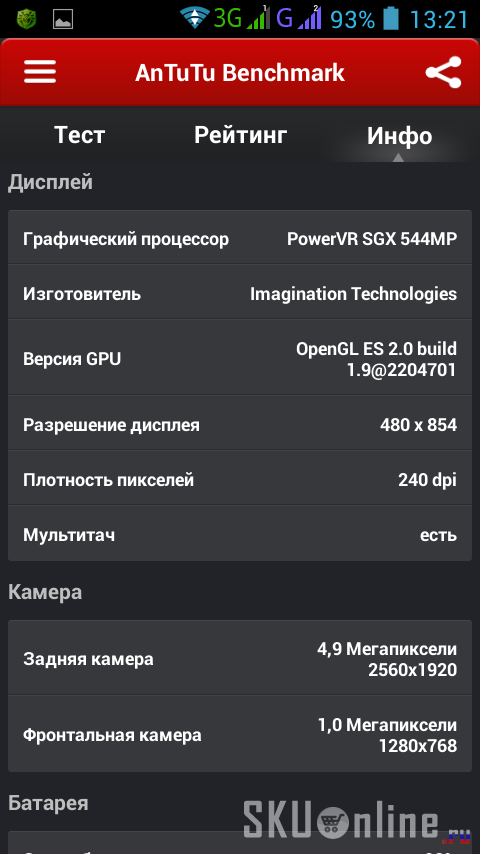The width and height of the screenshot is (480, 854).
Task: Tap the share icon
Action: tap(443, 72)
